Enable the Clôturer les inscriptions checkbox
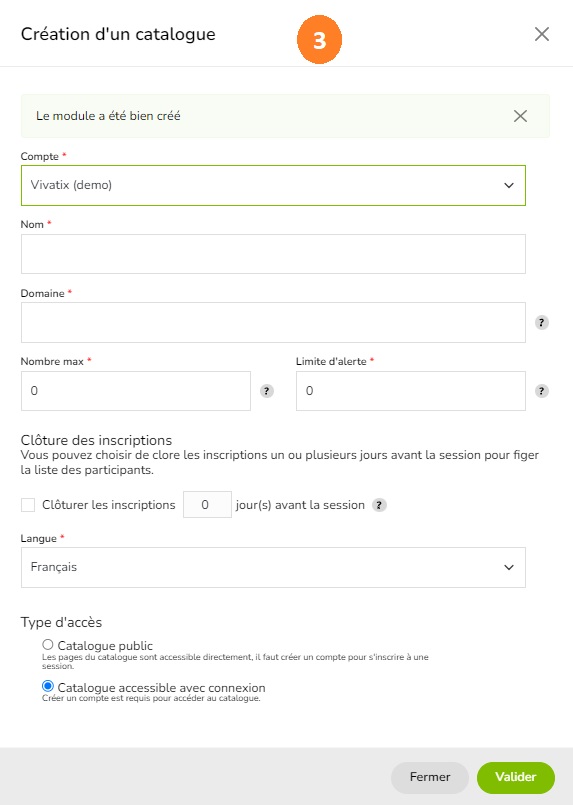The width and height of the screenshot is (573, 805). 28,505
